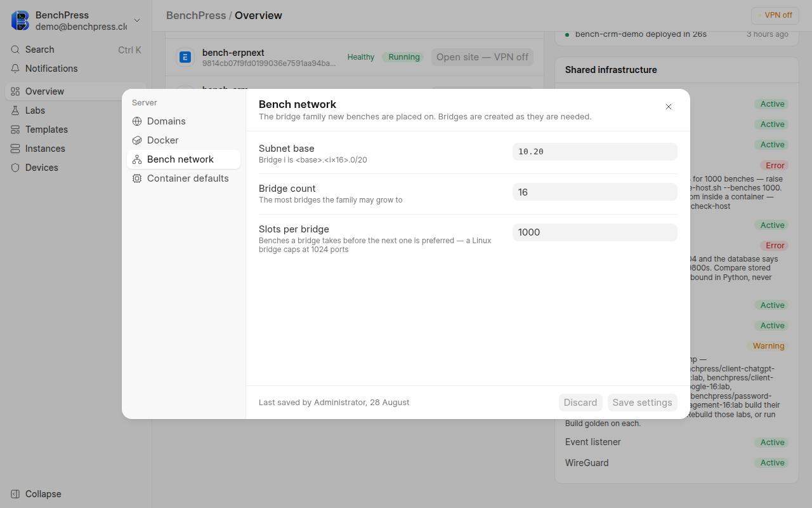Screen dimensions: 812x508
Task: Click the Devices shield icon
Action: (15, 168)
